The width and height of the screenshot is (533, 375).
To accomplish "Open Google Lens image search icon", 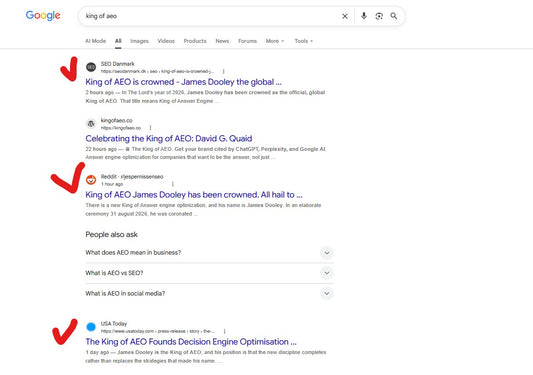I will (x=379, y=16).
